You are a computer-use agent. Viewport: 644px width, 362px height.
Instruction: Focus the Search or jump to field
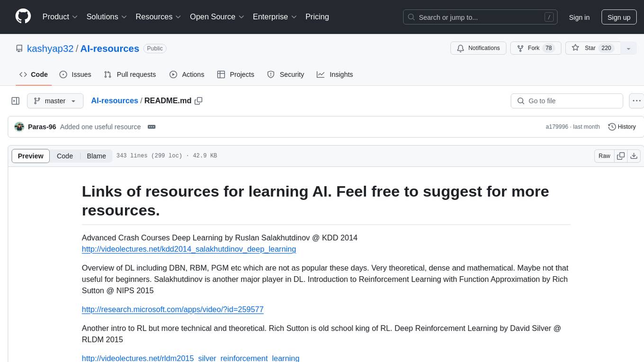coord(481,17)
